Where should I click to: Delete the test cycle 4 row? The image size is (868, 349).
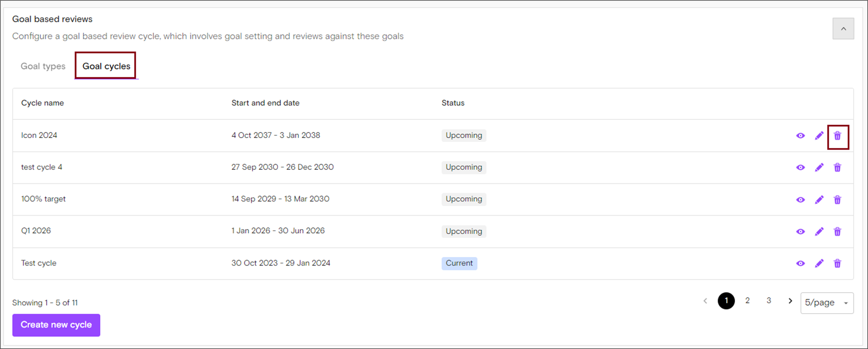click(x=837, y=167)
